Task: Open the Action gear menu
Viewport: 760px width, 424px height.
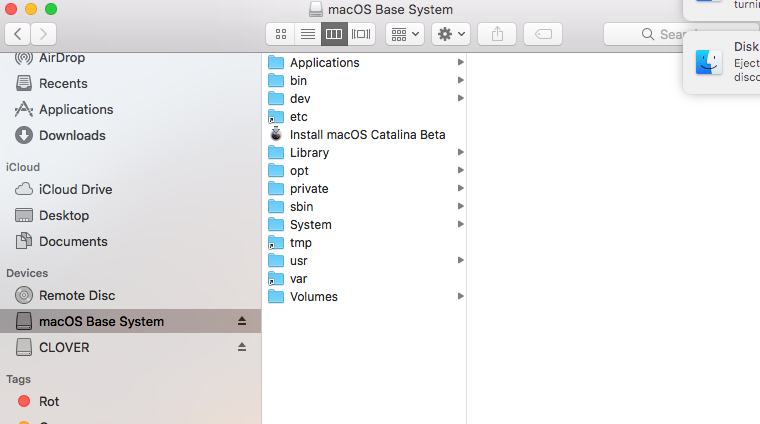Action: tap(450, 34)
